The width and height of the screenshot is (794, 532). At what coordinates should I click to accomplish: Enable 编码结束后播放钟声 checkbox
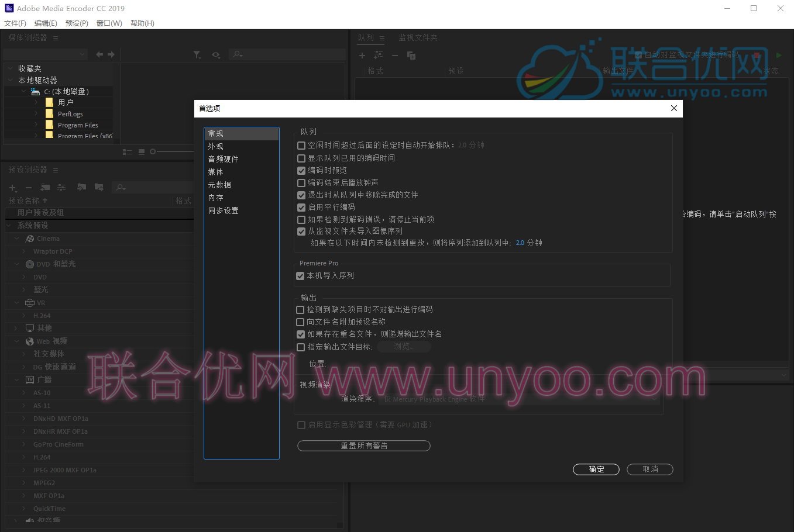click(301, 183)
